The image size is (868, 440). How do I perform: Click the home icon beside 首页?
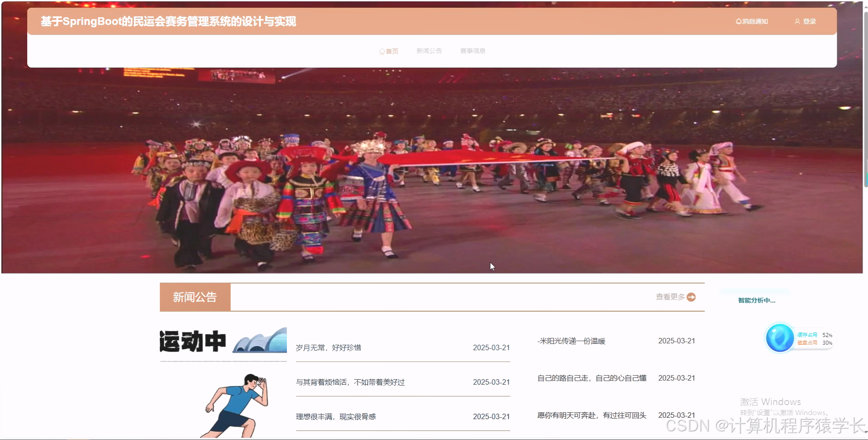pos(382,51)
